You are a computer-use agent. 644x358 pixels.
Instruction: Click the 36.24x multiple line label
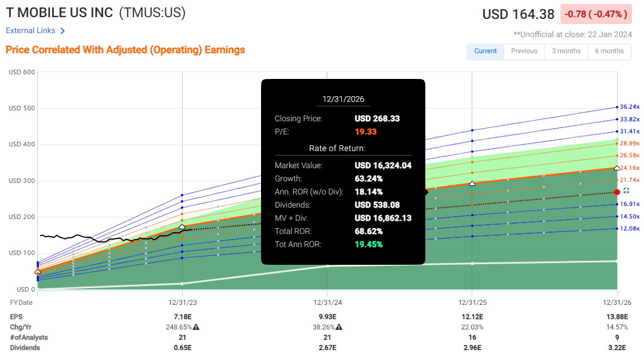tap(630, 107)
